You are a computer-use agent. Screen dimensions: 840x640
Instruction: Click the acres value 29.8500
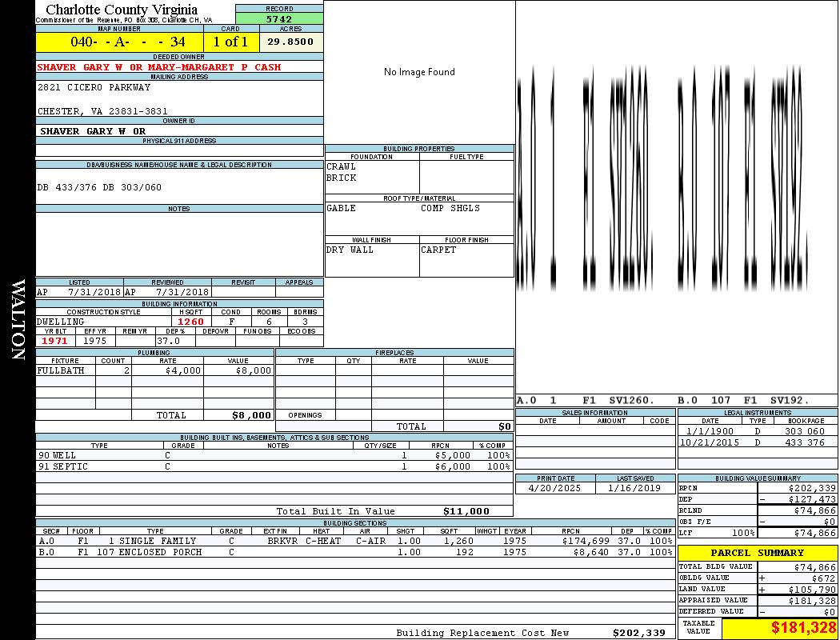pos(290,42)
